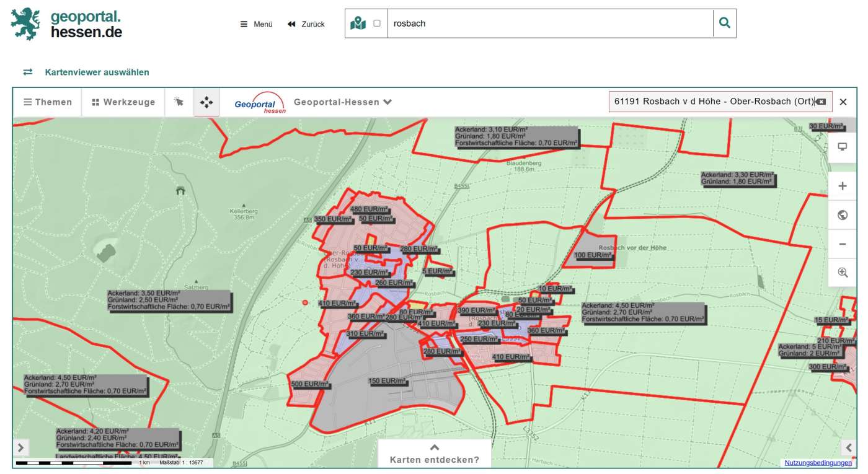868x474 pixels.
Task: Click the Zurück back button
Action: point(306,24)
